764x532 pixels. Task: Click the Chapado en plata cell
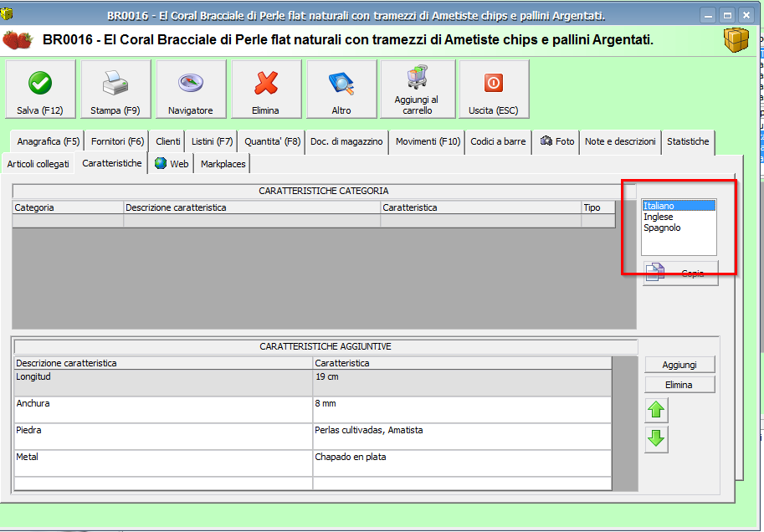tap(462, 463)
